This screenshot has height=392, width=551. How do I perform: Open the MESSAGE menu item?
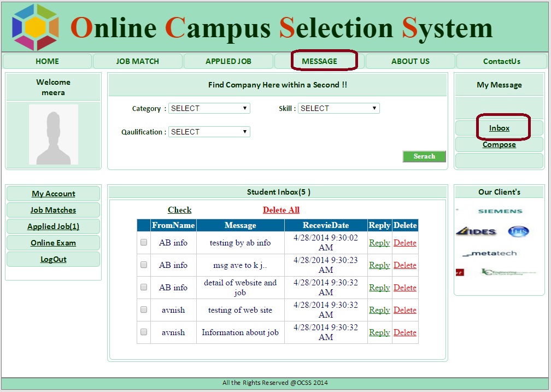(320, 61)
